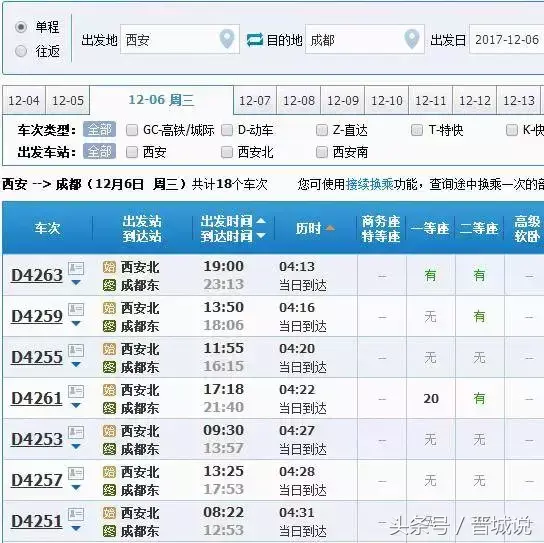This screenshot has width=544, height=543.
Task: Open the location picker pin for 目的地
Action: pyautogui.click(x=412, y=39)
